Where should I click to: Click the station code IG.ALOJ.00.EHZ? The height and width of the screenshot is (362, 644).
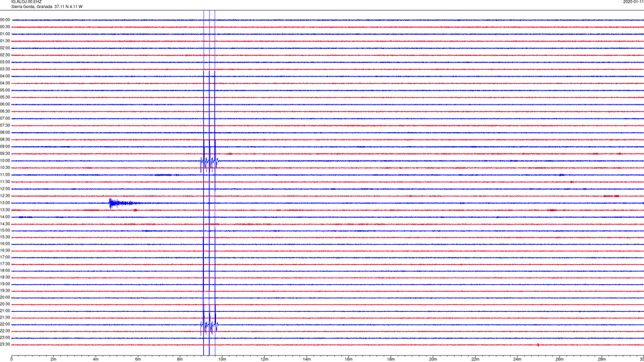pos(26,1)
